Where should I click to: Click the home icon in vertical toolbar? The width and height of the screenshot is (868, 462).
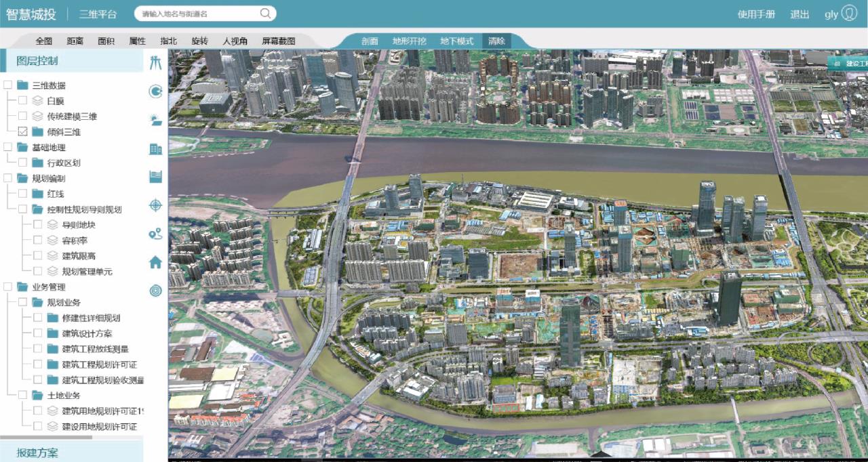(x=156, y=261)
